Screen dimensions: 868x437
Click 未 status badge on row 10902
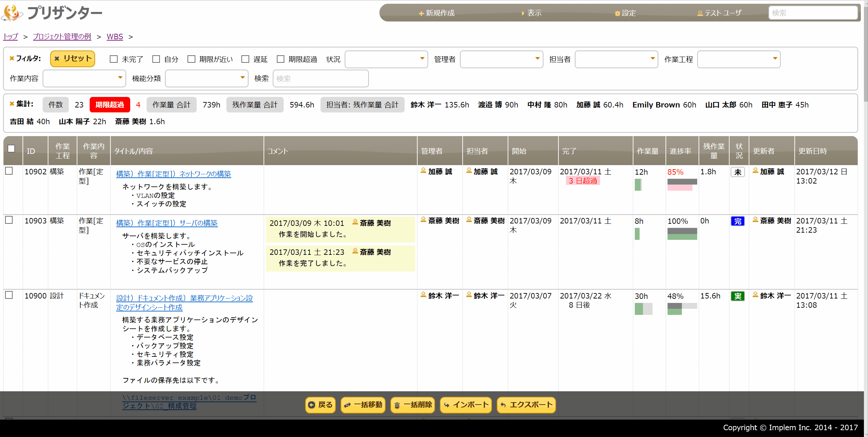[x=738, y=172]
